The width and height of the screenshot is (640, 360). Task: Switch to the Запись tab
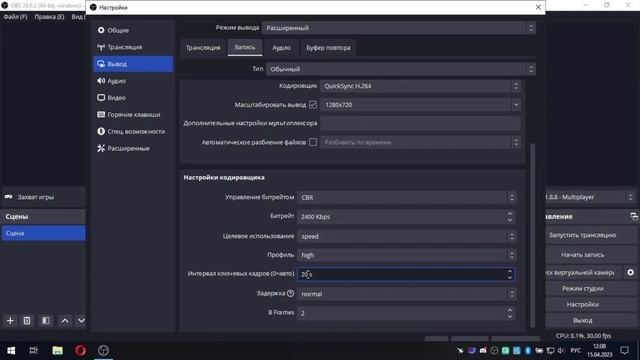pyautogui.click(x=244, y=47)
